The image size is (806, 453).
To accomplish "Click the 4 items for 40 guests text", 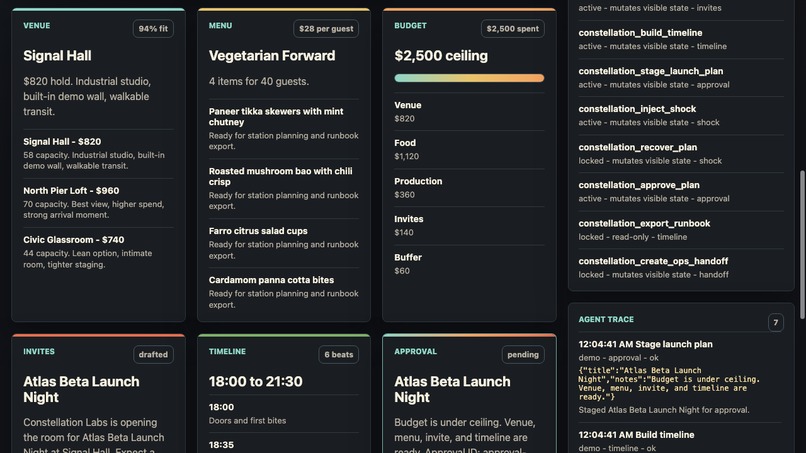I will point(259,81).
